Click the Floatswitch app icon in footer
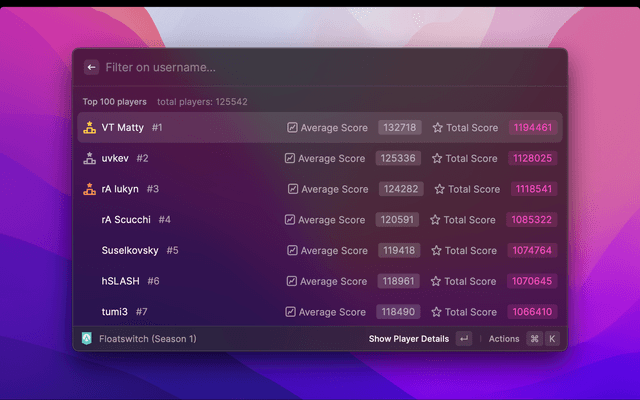This screenshot has width=640, height=400. click(x=88, y=339)
